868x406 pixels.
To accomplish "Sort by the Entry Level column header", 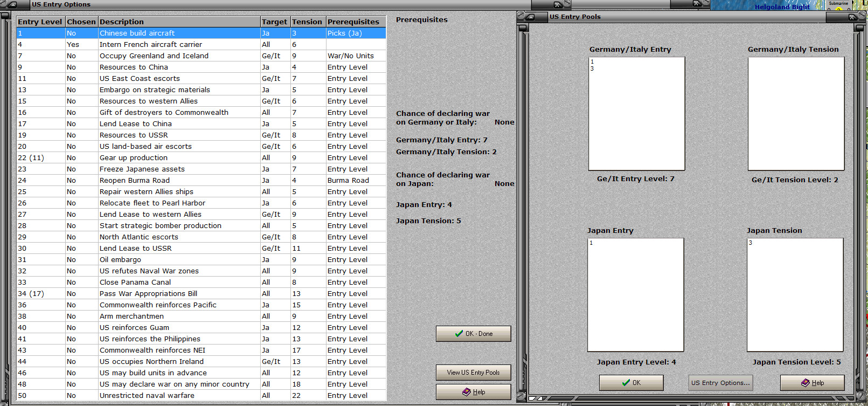I will coord(40,22).
